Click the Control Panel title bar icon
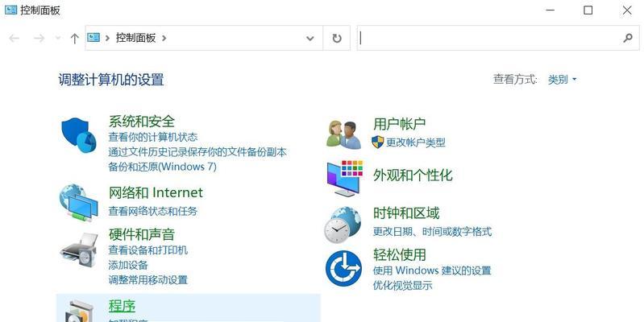644x322 pixels. [11, 10]
